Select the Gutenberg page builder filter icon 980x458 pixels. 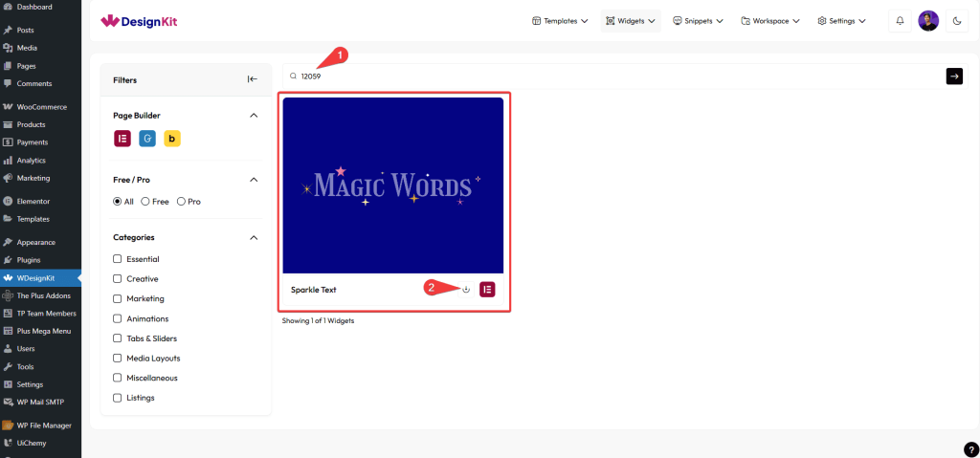(147, 139)
